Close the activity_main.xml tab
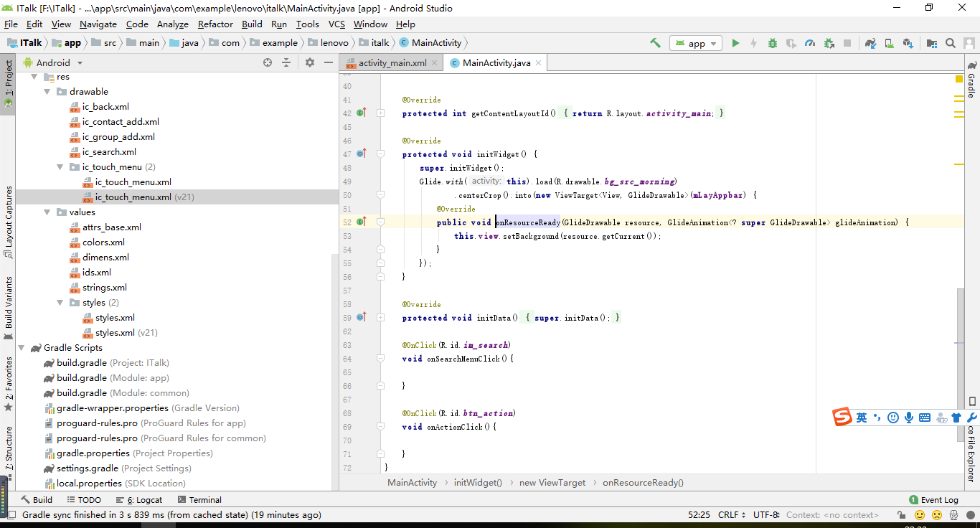 pyautogui.click(x=434, y=62)
